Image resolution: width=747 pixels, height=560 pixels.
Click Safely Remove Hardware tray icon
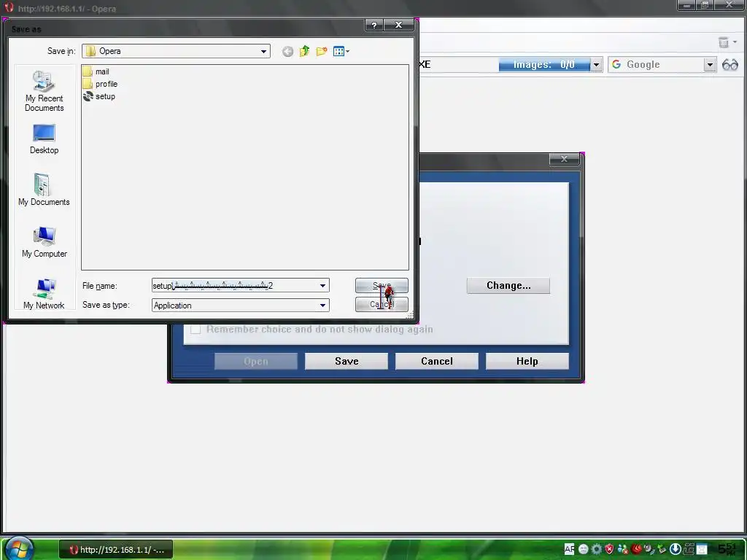click(662, 549)
